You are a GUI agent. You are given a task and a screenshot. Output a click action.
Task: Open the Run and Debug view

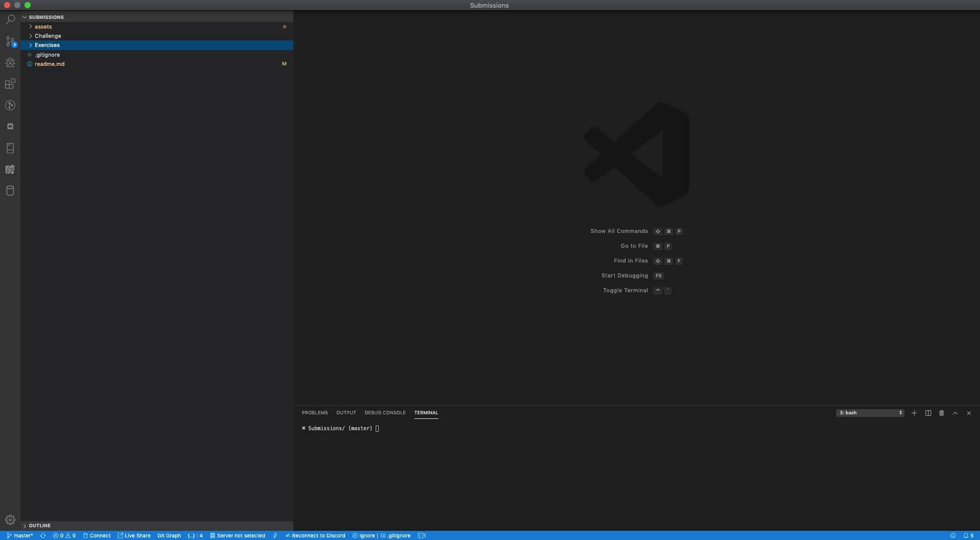tap(10, 63)
